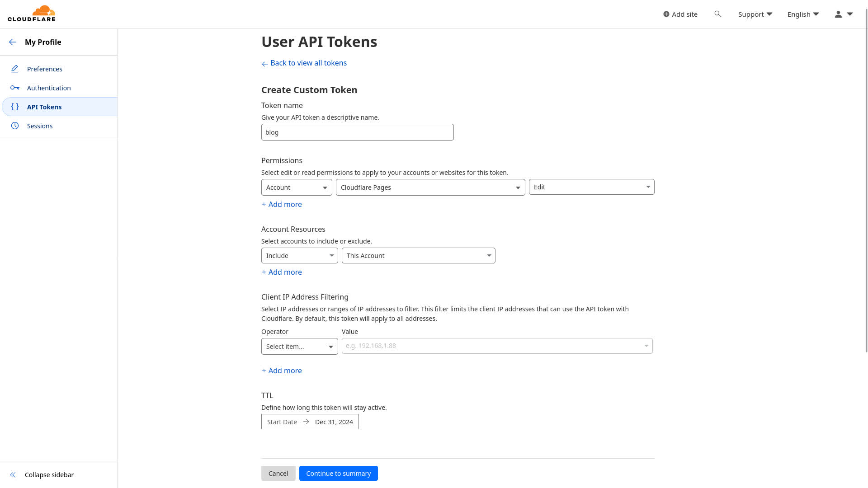This screenshot has height=488, width=868.
Task: Collapse the sidebar with the double chevron
Action: pos(13,474)
